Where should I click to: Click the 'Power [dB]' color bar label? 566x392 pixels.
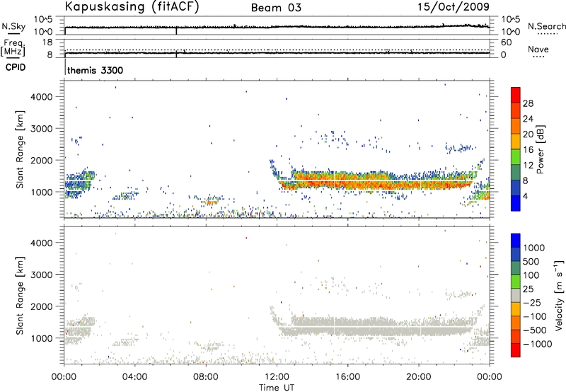540,149
